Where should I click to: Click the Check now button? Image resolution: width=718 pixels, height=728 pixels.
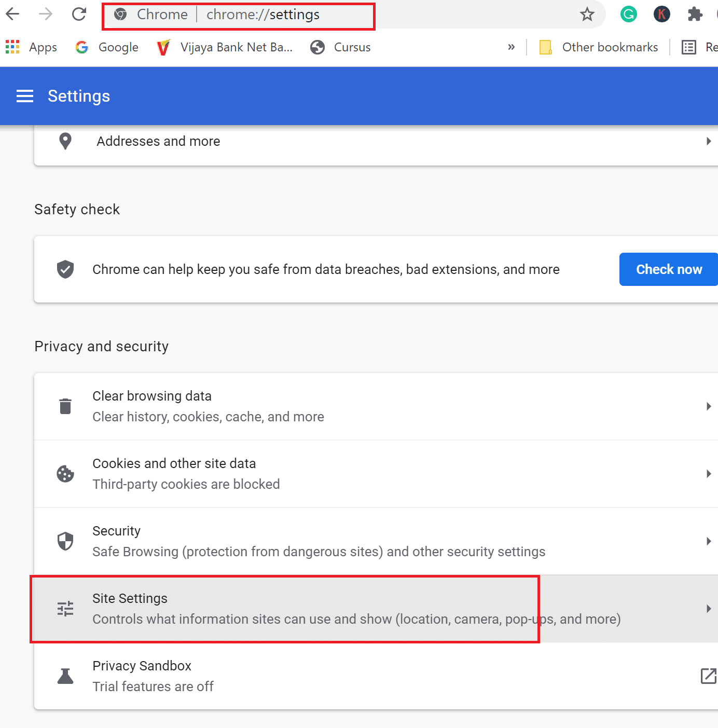668,269
